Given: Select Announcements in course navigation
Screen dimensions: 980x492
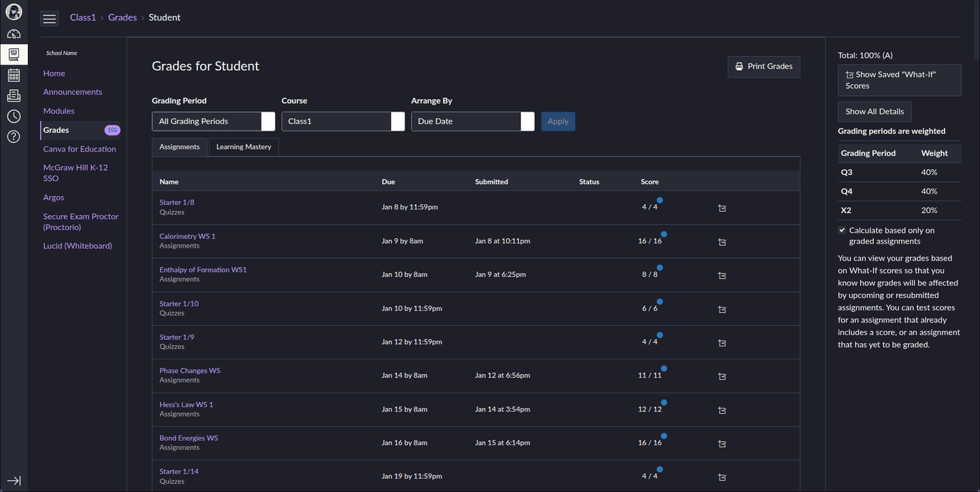Looking at the screenshot, I should click(72, 92).
